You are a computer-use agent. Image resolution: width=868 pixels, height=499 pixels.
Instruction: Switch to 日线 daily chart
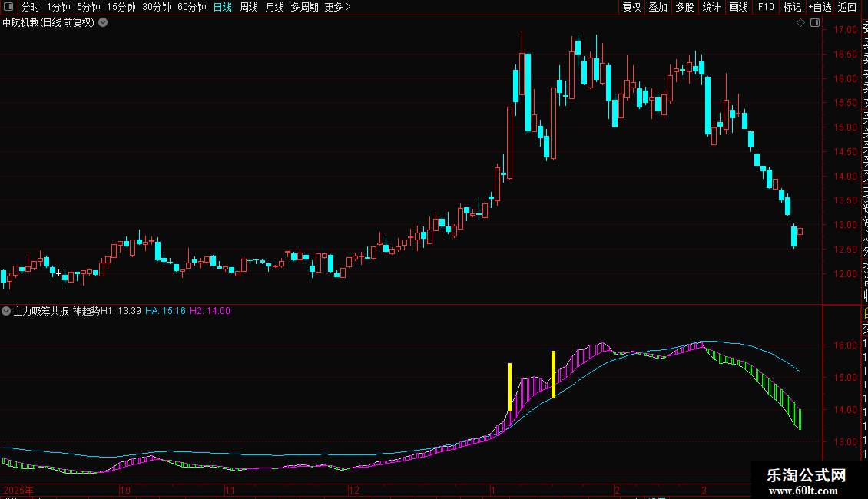pos(223,7)
